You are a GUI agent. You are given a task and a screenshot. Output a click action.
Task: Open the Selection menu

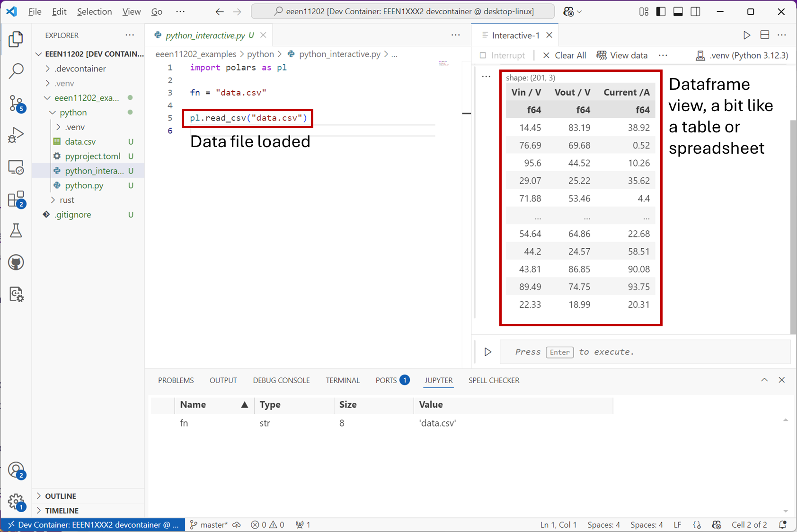click(x=94, y=11)
